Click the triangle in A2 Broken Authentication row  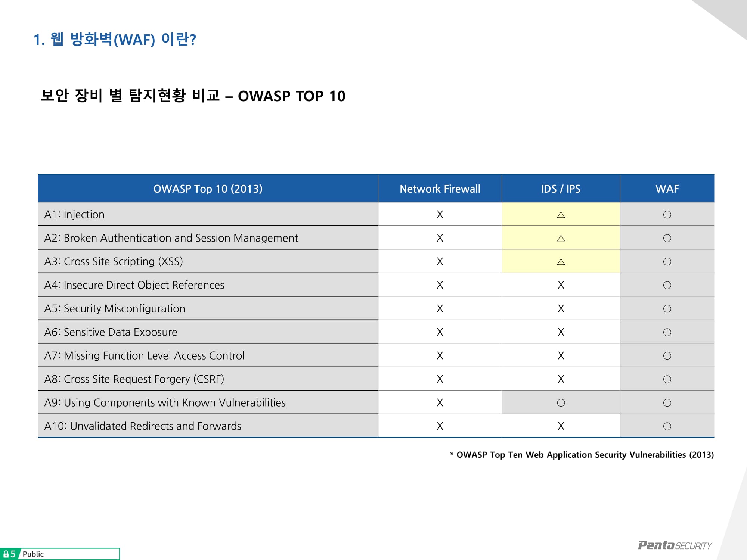pos(561,238)
